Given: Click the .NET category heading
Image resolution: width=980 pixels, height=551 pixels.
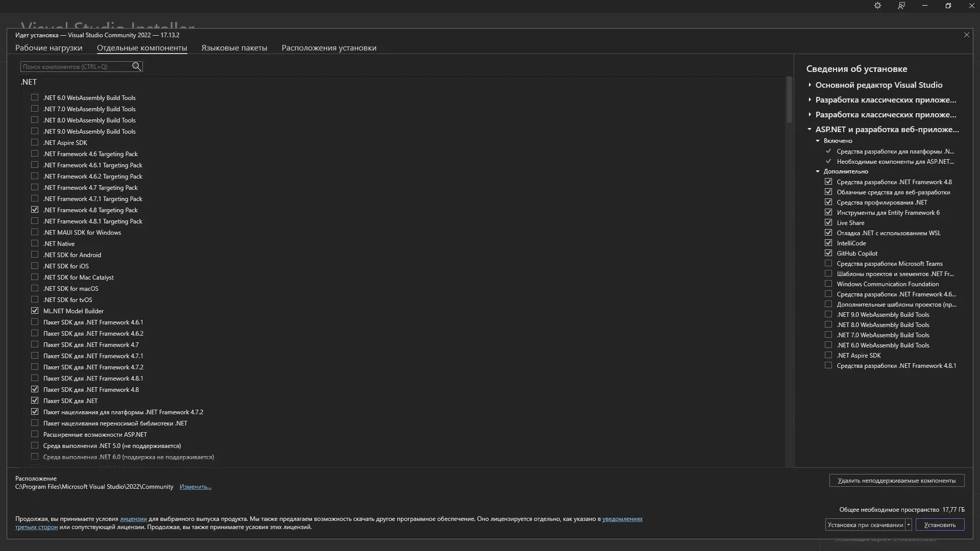Looking at the screenshot, I should tap(29, 82).
